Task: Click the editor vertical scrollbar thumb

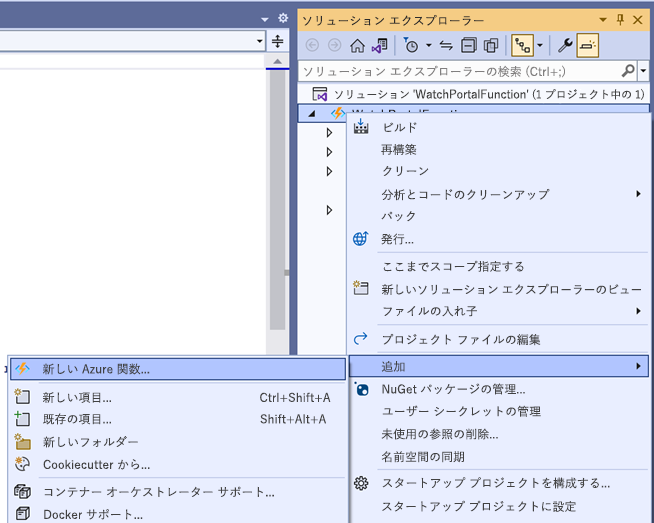Action: (x=277, y=200)
